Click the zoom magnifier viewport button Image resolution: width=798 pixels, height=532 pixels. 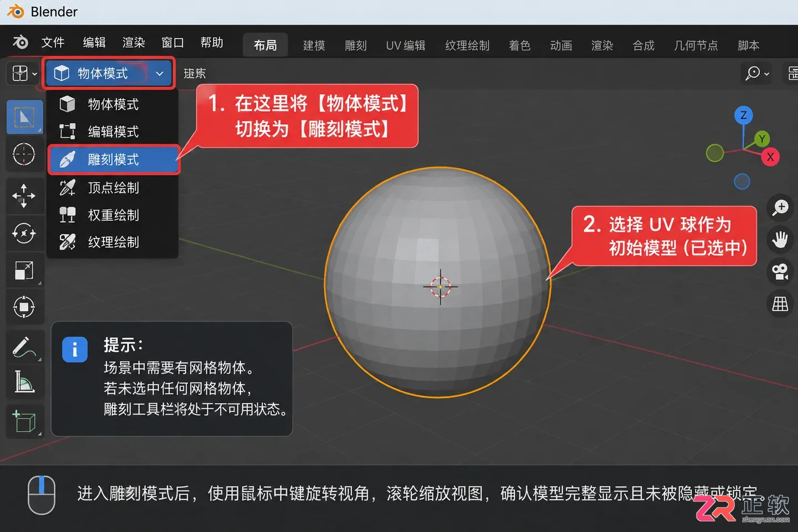780,208
